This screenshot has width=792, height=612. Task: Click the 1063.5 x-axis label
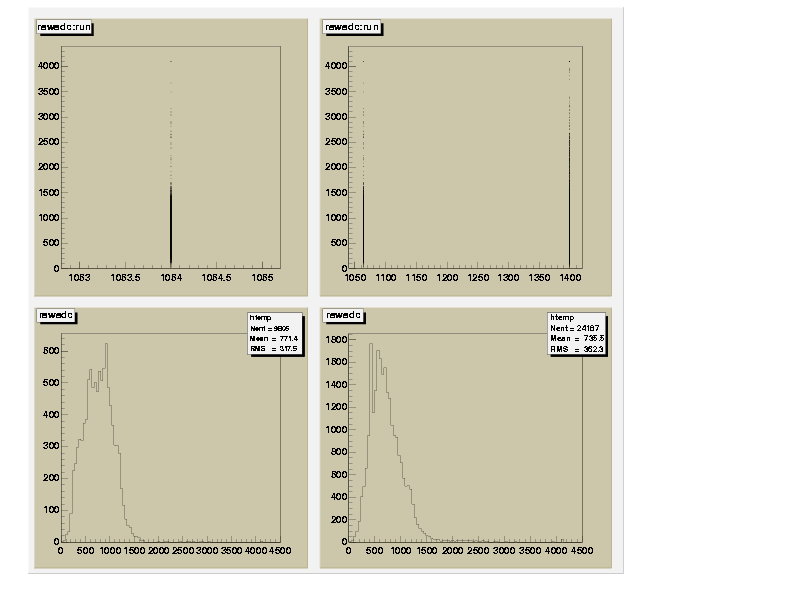pos(125,278)
